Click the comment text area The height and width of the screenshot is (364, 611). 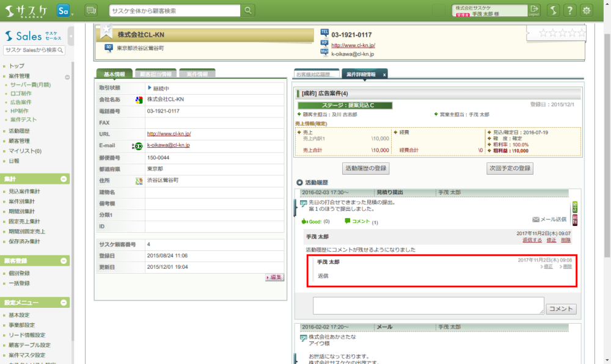[x=428, y=305]
